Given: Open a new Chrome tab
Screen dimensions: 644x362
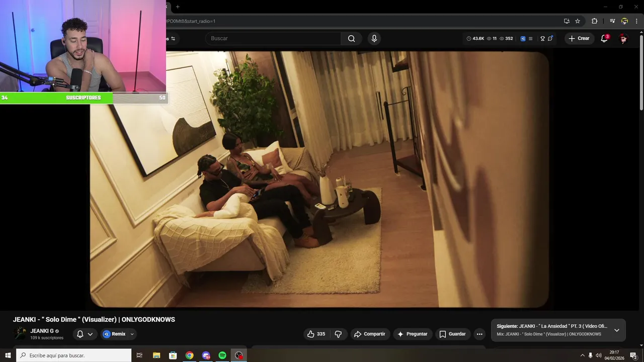Looking at the screenshot, I should tap(178, 7).
